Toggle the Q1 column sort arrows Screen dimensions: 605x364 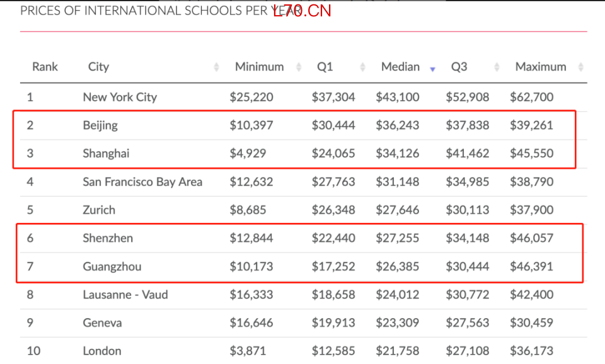pyautogui.click(x=363, y=67)
